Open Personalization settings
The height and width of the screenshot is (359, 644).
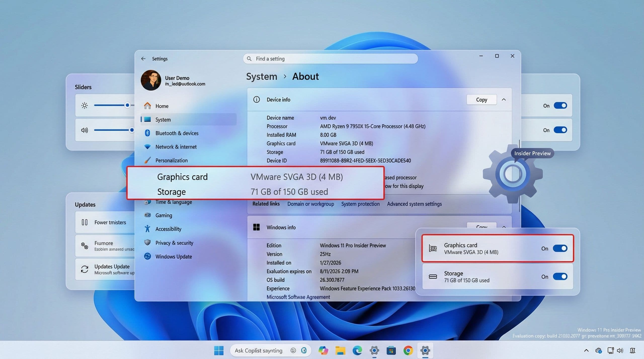171,160
